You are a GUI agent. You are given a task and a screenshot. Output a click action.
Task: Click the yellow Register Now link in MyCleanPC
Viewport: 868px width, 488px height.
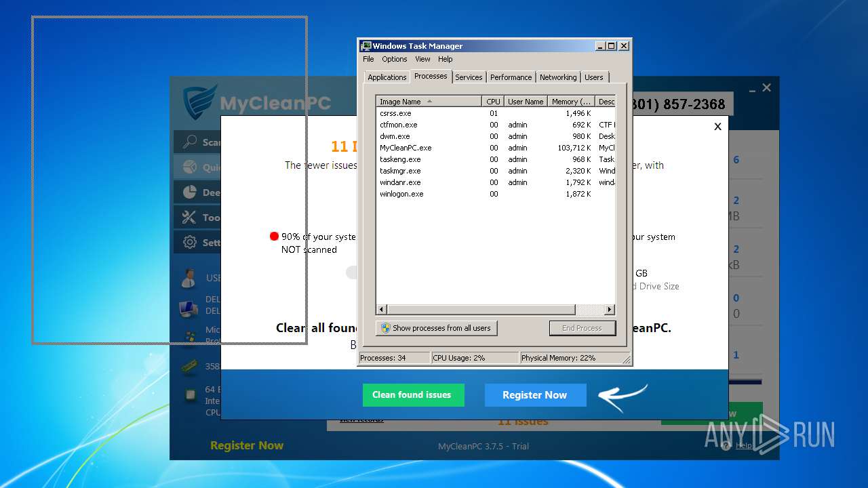click(247, 445)
